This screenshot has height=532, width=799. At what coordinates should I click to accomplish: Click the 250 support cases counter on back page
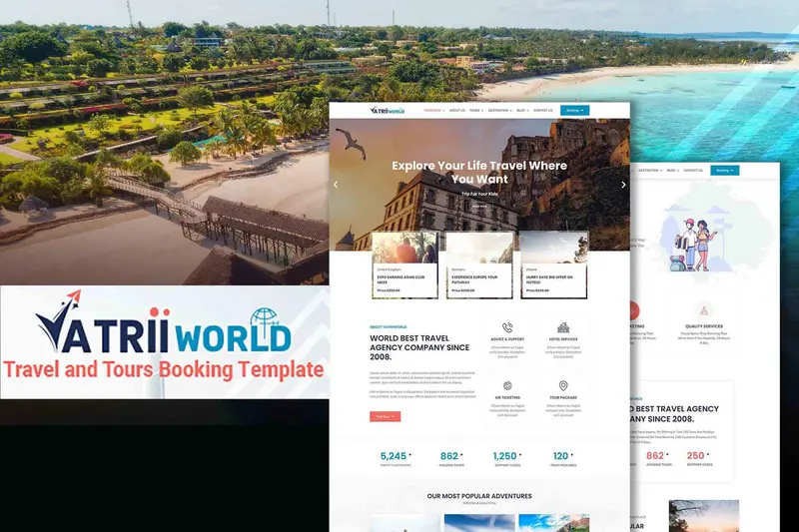[699, 458]
